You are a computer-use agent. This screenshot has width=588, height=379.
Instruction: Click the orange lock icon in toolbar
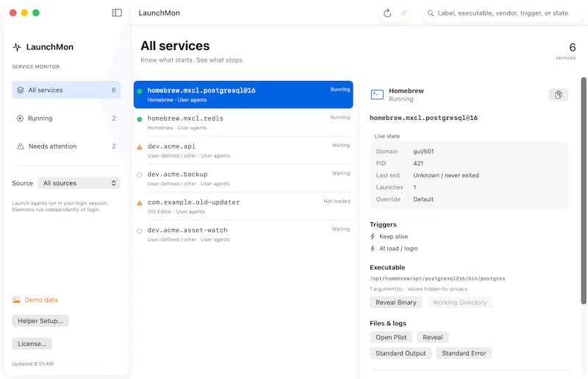pos(404,13)
